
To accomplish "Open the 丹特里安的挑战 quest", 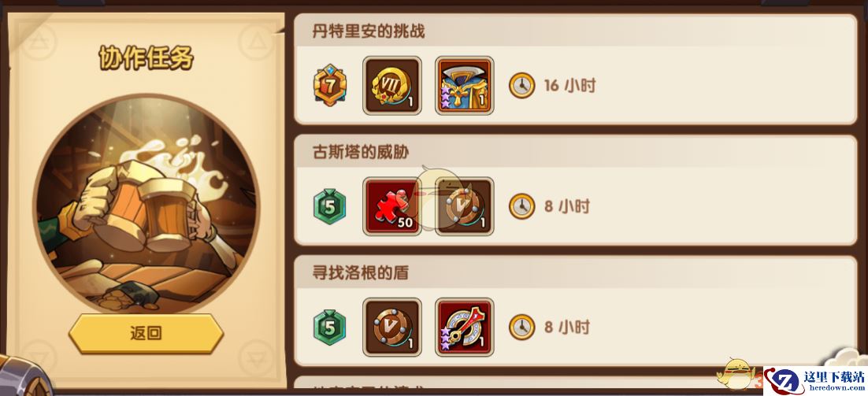I will 575,69.
